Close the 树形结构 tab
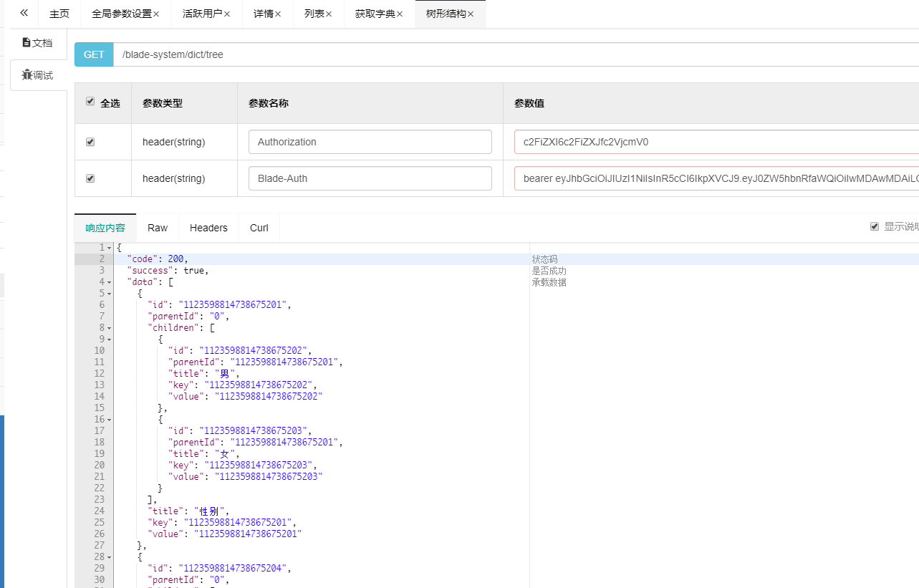The image size is (919, 588). [x=471, y=14]
